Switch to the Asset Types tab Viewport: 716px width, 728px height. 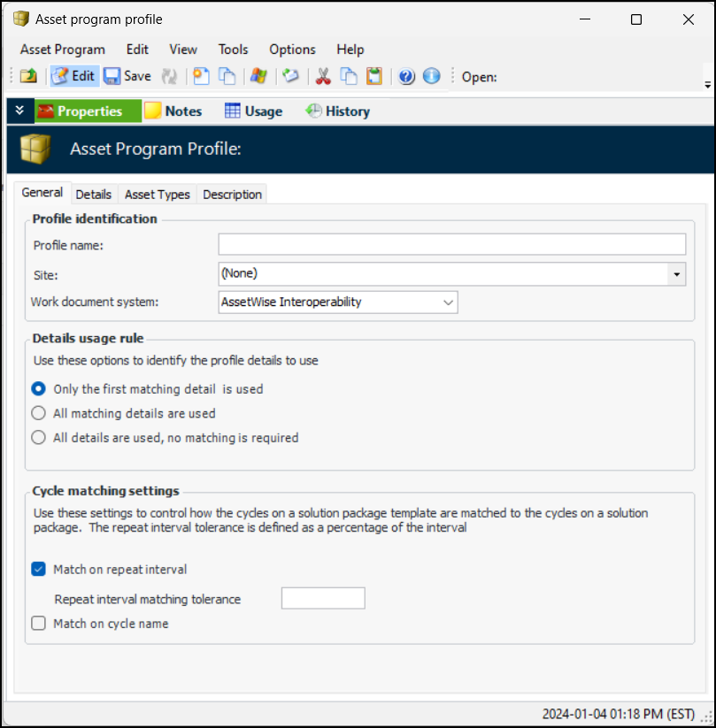(158, 194)
